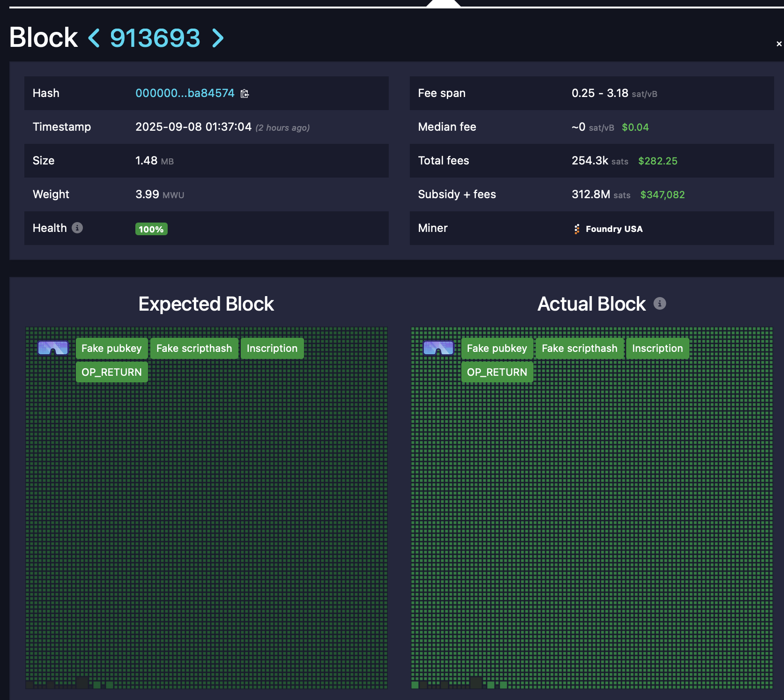Copy block hash with clipboard icon
Screen dimensions: 784x700
pos(244,94)
